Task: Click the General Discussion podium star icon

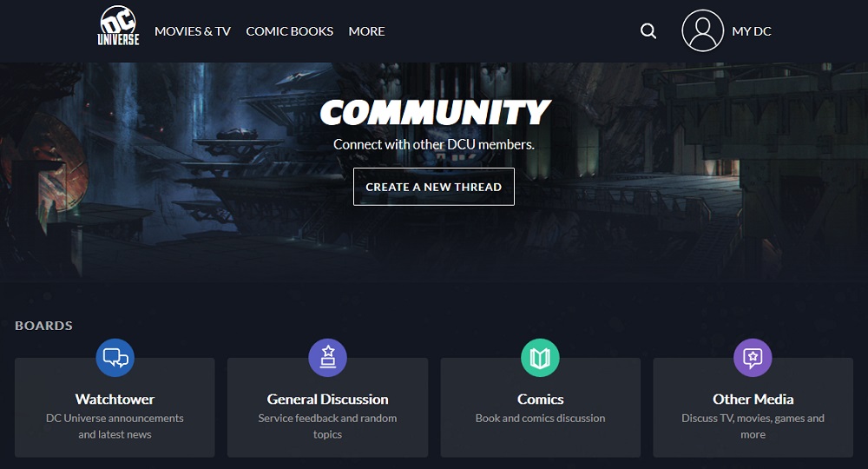Action: 328,358
